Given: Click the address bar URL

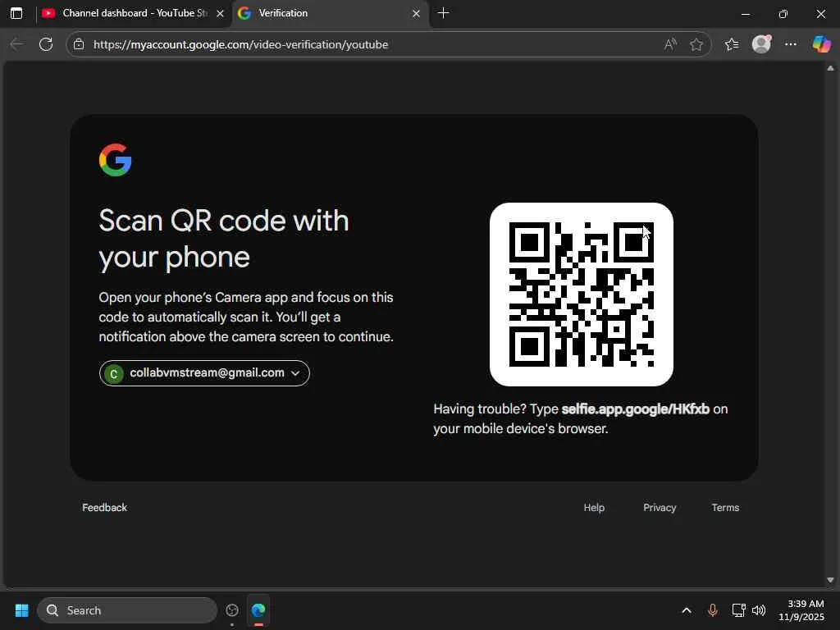Looking at the screenshot, I should 240,44.
